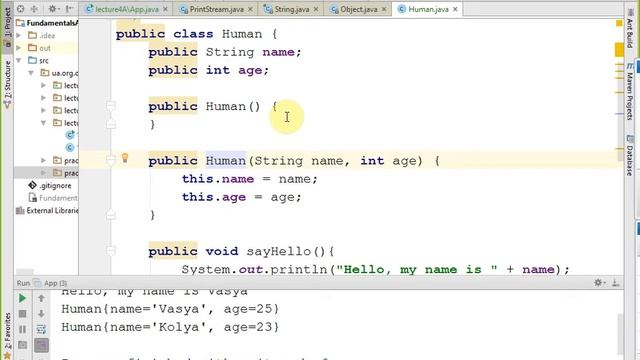Click the up-arrow stack trace icon

click(41, 298)
